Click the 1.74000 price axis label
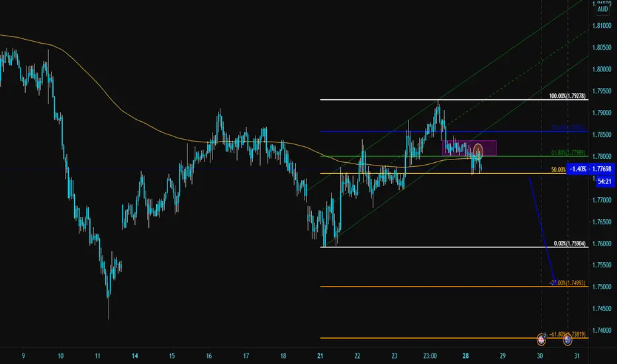 click(x=602, y=330)
